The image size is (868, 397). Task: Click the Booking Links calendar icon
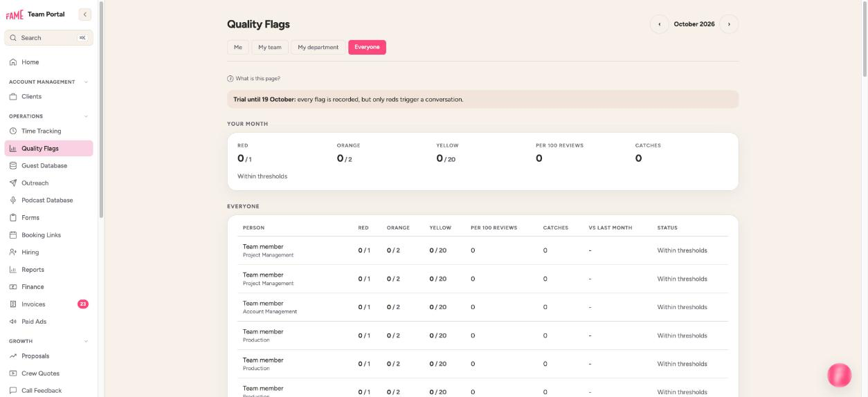tap(13, 235)
